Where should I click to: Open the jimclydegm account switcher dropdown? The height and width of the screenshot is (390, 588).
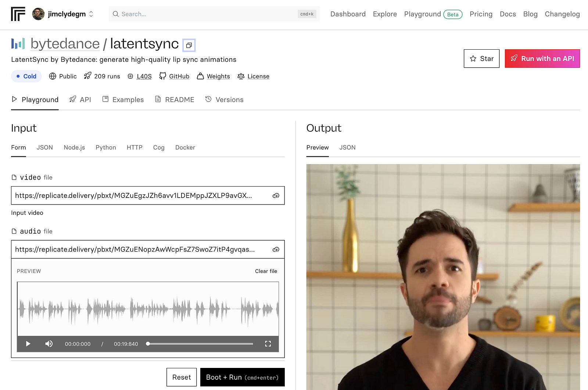click(90, 14)
